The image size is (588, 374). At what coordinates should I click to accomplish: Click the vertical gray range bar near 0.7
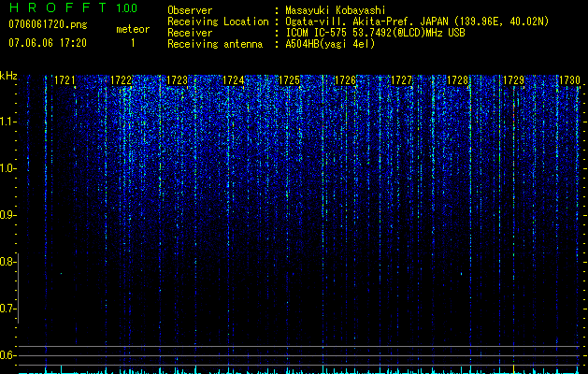18,289
